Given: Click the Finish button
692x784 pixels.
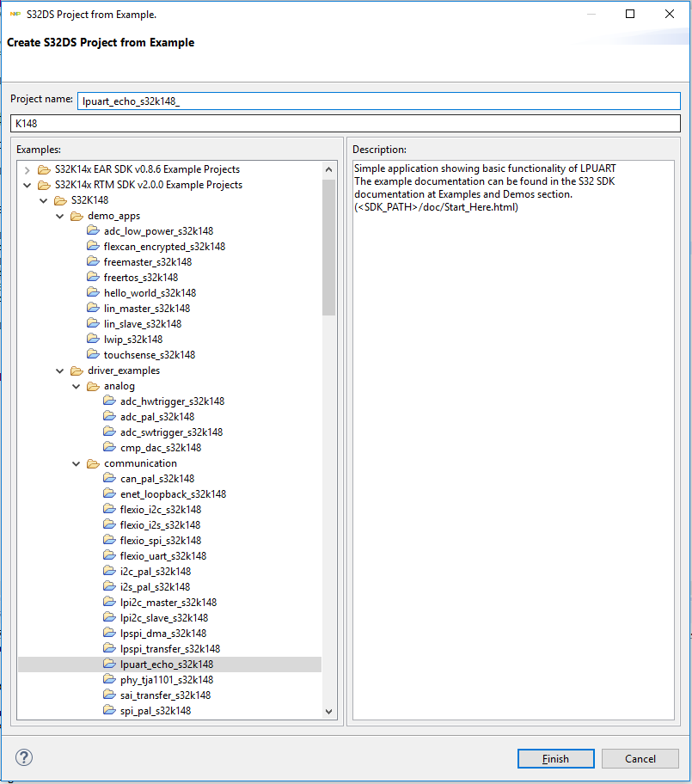Looking at the screenshot, I should (556, 758).
